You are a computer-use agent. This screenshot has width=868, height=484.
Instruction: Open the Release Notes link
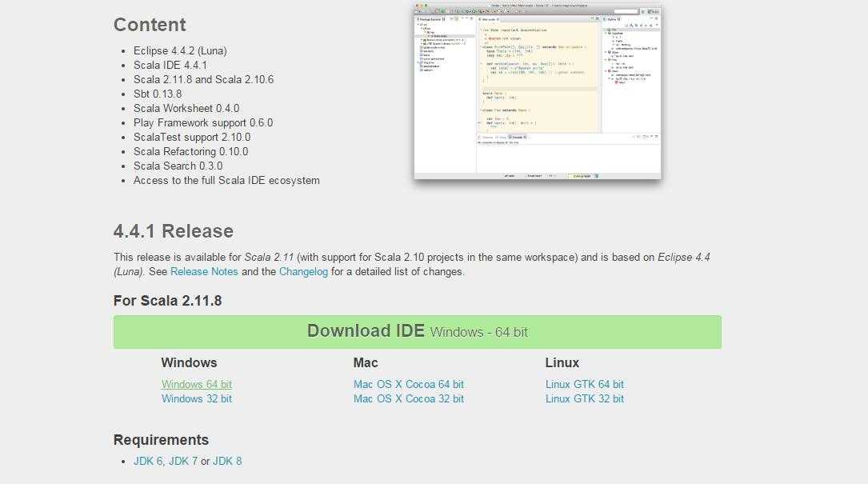204,272
